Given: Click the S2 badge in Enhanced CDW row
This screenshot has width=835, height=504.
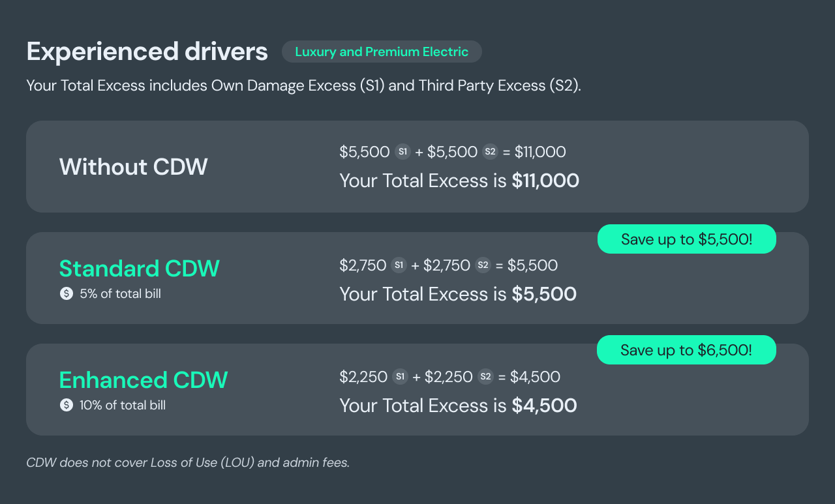Looking at the screenshot, I should [485, 377].
